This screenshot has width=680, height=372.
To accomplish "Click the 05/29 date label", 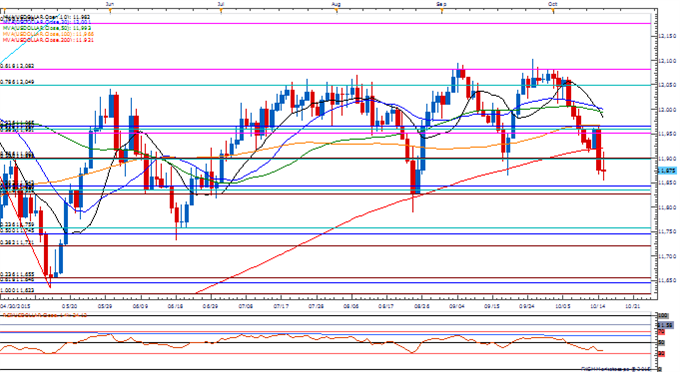I will pyautogui.click(x=105, y=306).
